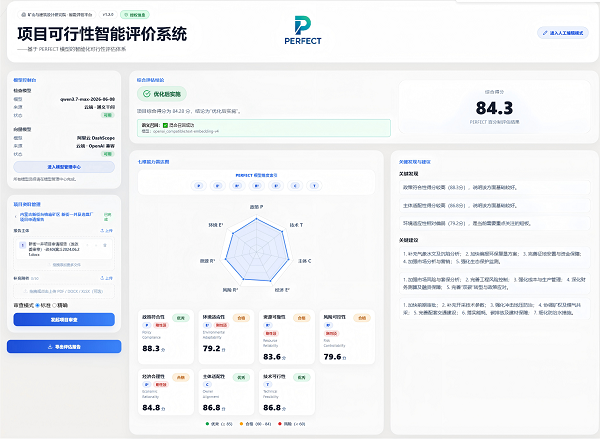
Task: Click the subject C axis label on radar chart
Action: tap(305, 261)
